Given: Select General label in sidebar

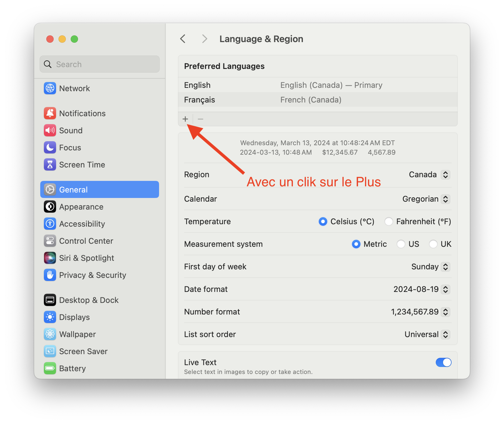Looking at the screenshot, I should (x=73, y=190).
